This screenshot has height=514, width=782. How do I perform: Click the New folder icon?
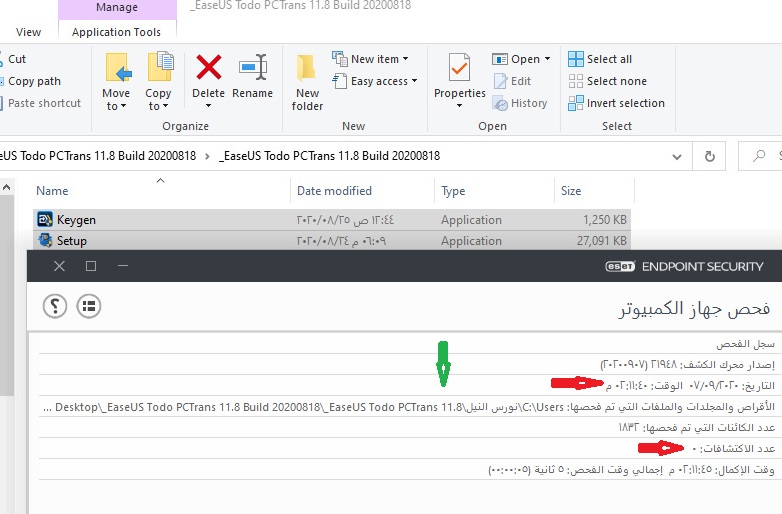[x=307, y=70]
